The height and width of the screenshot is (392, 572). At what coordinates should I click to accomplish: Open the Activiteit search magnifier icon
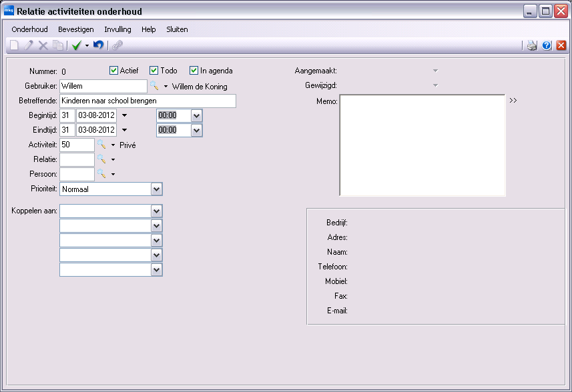tap(101, 145)
